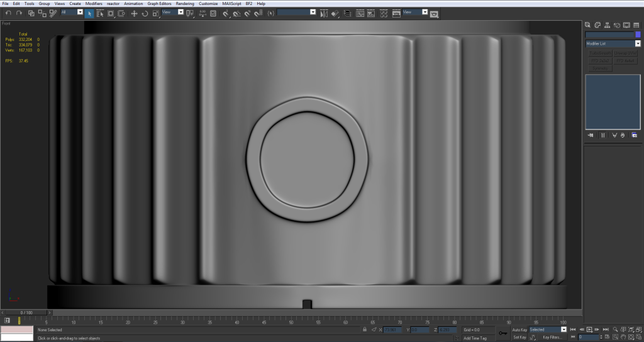Open the Modifiers menu
The width and height of the screenshot is (644, 342).
tap(94, 4)
